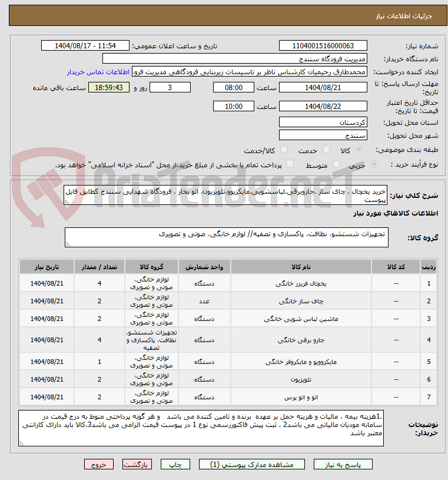Image resolution: width=448 pixels, height=480 pixels.
Task: Click the تعداد / مقدار column header
Action: [99, 267]
